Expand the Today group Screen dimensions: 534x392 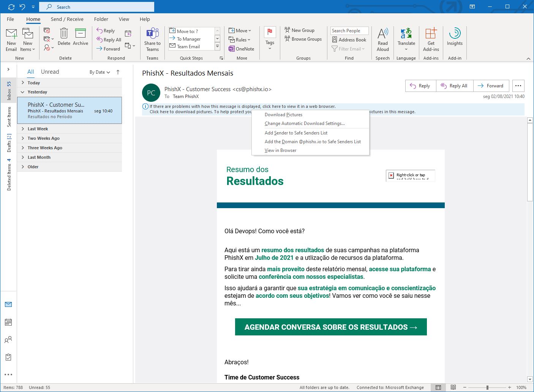[23, 82]
